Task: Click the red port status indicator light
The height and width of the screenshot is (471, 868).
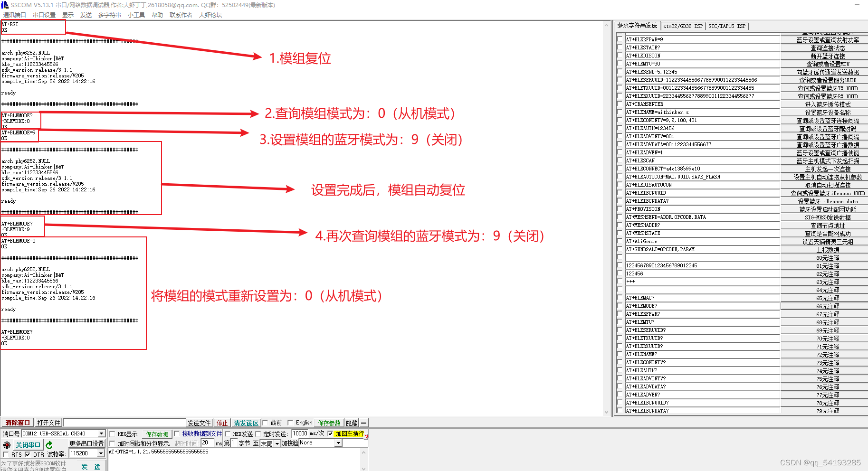Action: point(7,445)
